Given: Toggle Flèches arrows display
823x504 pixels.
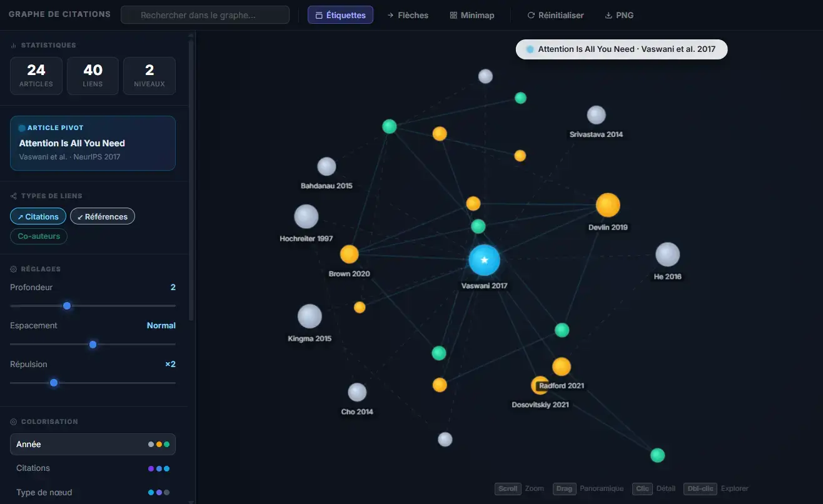Looking at the screenshot, I should point(408,15).
